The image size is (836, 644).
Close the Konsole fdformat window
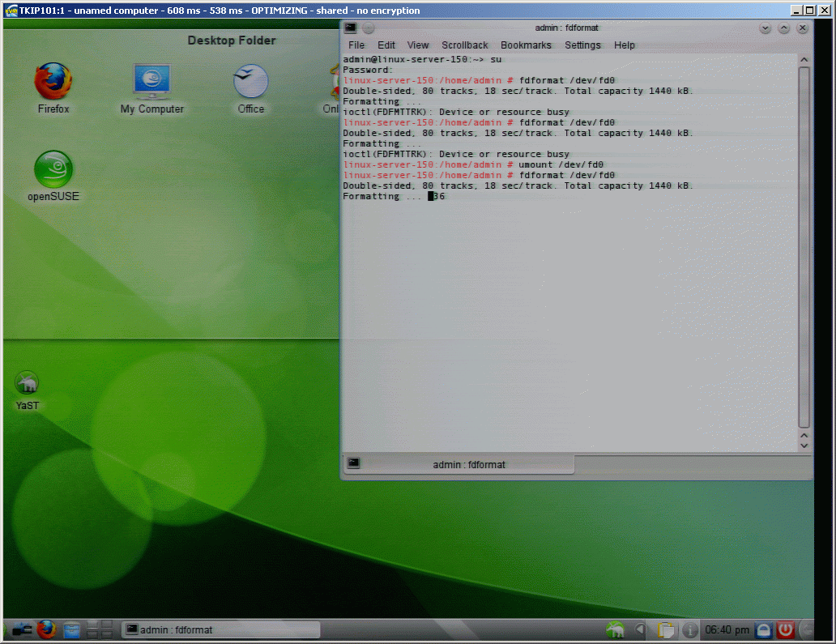point(803,28)
